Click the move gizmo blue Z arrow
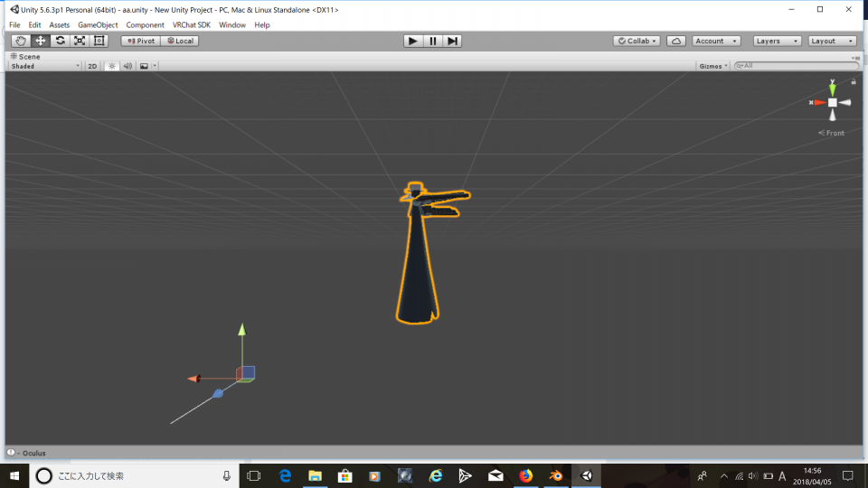 pyautogui.click(x=218, y=393)
